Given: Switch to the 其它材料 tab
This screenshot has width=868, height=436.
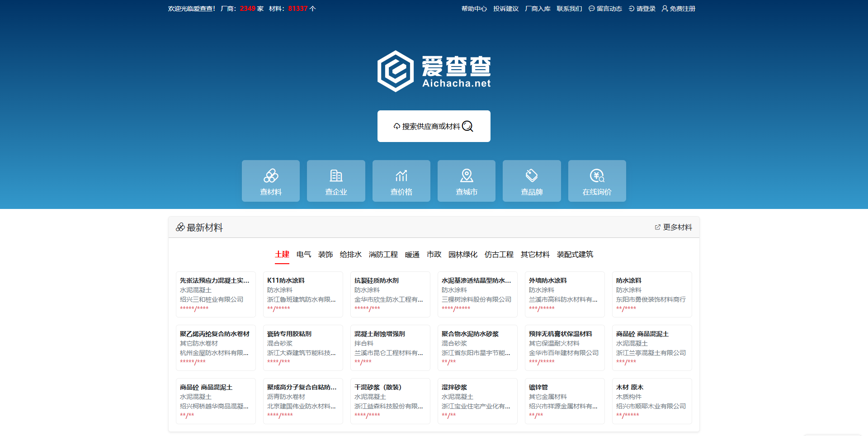Looking at the screenshot, I should (535, 255).
